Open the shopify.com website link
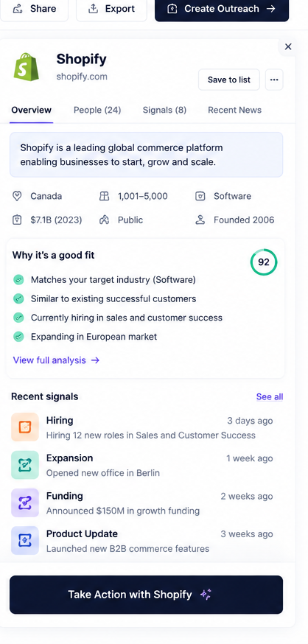308x644 pixels. point(82,77)
